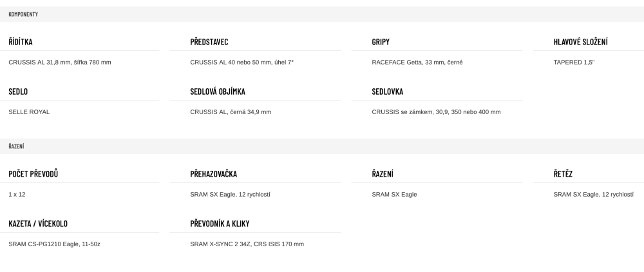Click the RACEFACE Getta grips value
The width and height of the screenshot is (644, 272).
coord(417,63)
